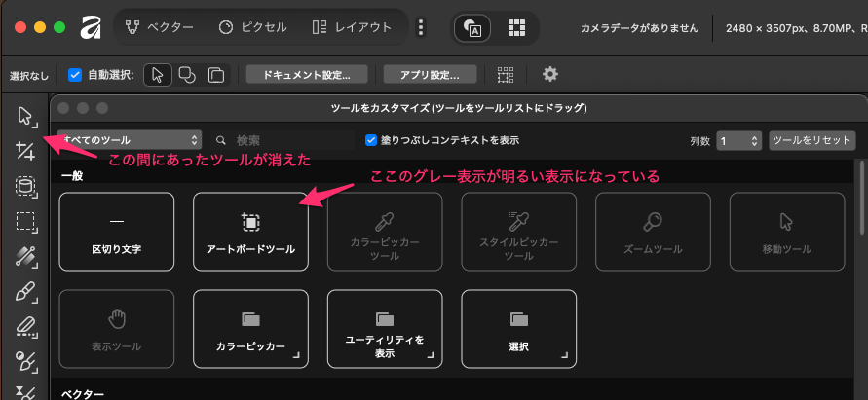This screenshot has width=868, height=400.
Task: Select the eraser tool in left toolbar
Action: click(25, 327)
